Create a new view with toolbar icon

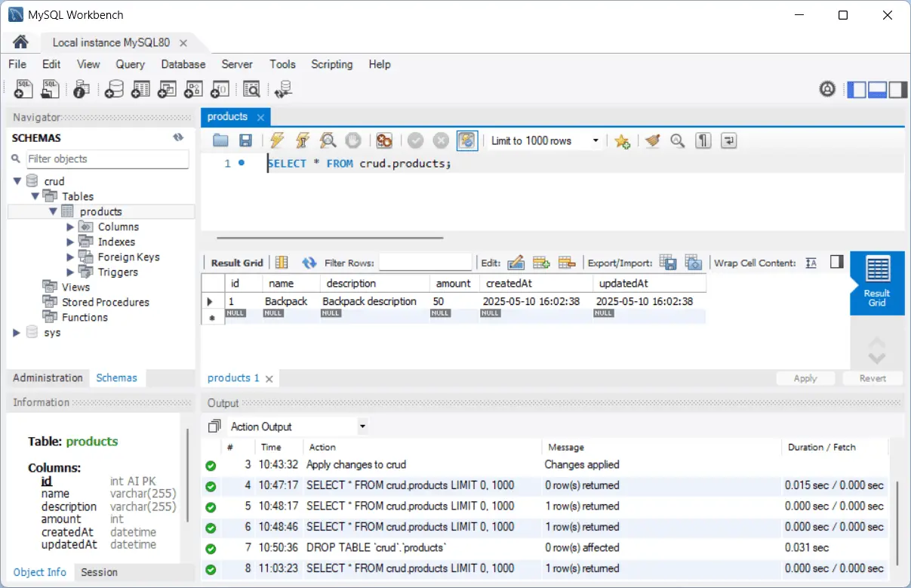click(x=167, y=89)
